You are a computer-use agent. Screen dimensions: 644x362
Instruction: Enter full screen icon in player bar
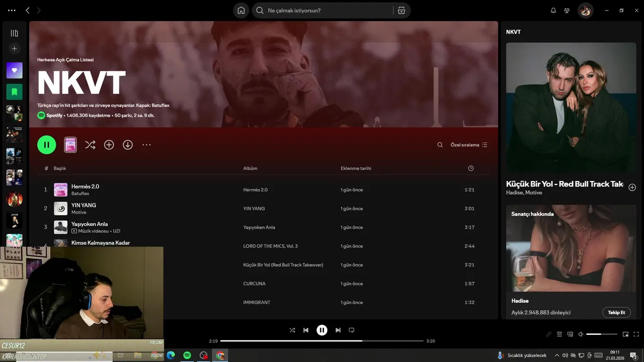[636, 334]
